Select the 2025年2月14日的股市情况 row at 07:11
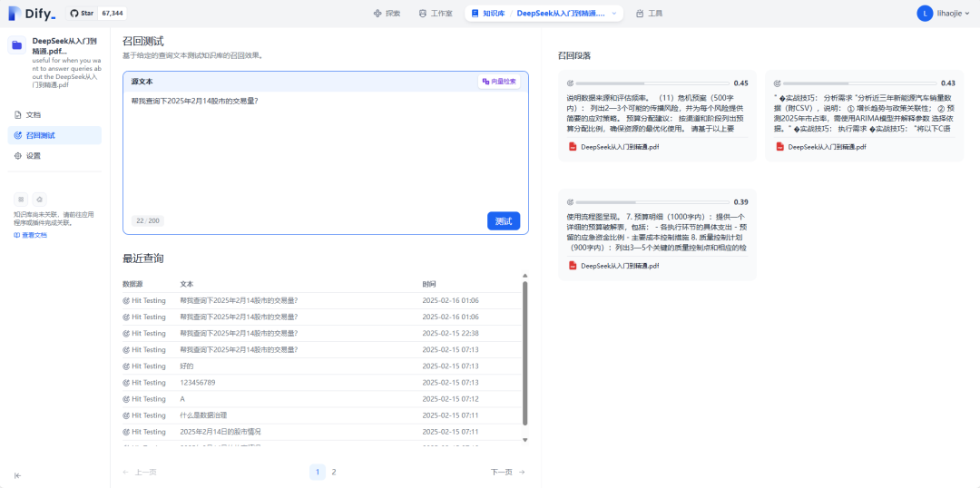The image size is (980, 488). (322, 432)
